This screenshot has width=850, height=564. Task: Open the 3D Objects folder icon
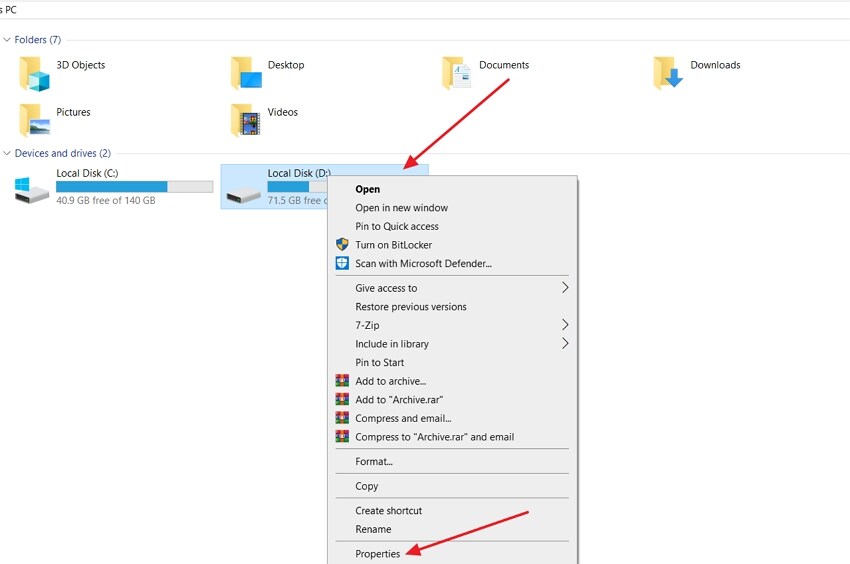pyautogui.click(x=35, y=74)
